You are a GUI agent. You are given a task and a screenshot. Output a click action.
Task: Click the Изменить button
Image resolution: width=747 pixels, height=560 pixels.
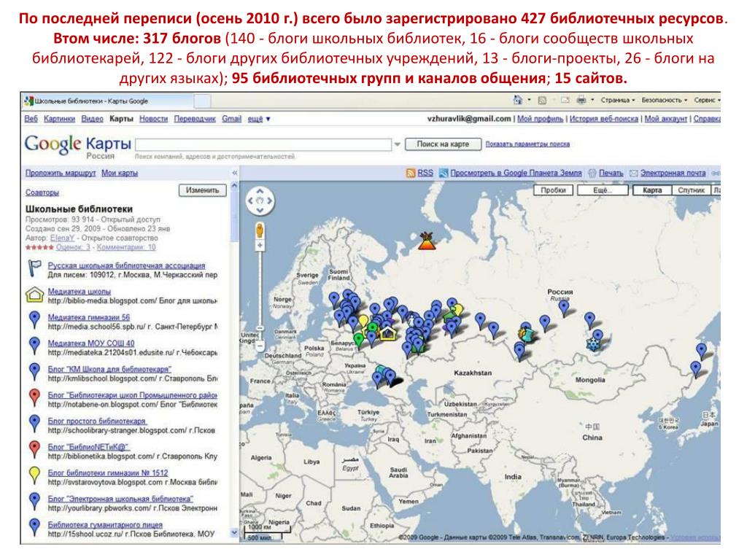point(203,190)
